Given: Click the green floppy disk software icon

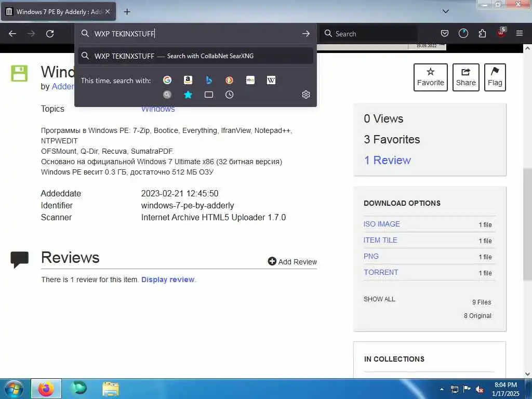Looking at the screenshot, I should [x=19, y=73].
